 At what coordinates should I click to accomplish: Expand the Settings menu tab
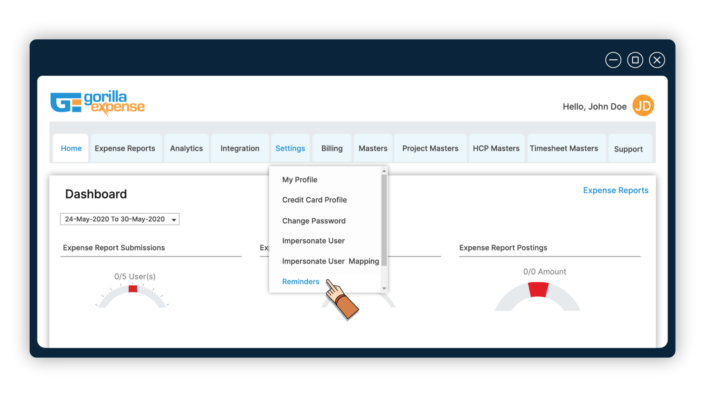pos(290,148)
